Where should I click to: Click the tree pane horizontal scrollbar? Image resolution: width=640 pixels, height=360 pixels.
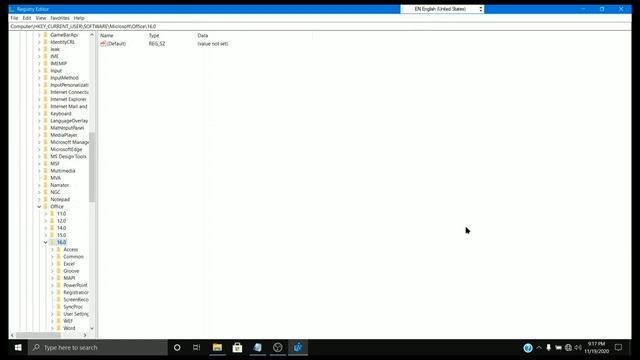(x=38, y=335)
